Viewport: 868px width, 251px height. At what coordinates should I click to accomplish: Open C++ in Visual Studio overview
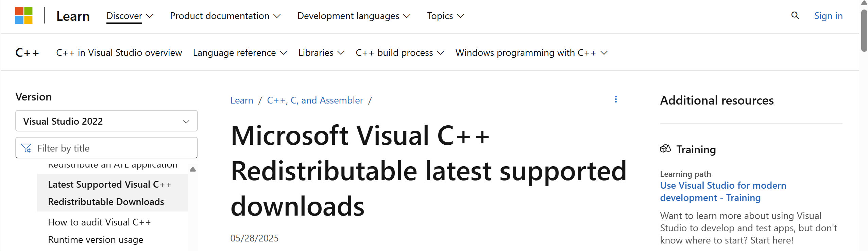(119, 53)
